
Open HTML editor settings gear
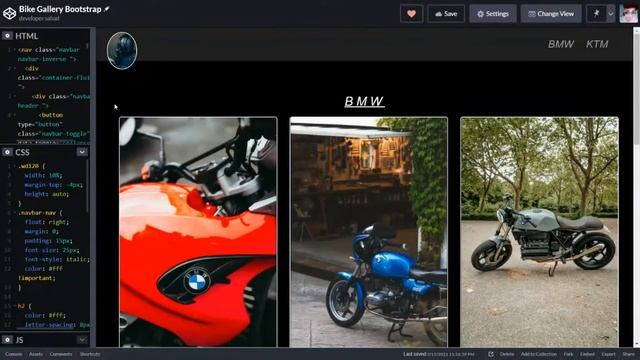click(x=7, y=36)
